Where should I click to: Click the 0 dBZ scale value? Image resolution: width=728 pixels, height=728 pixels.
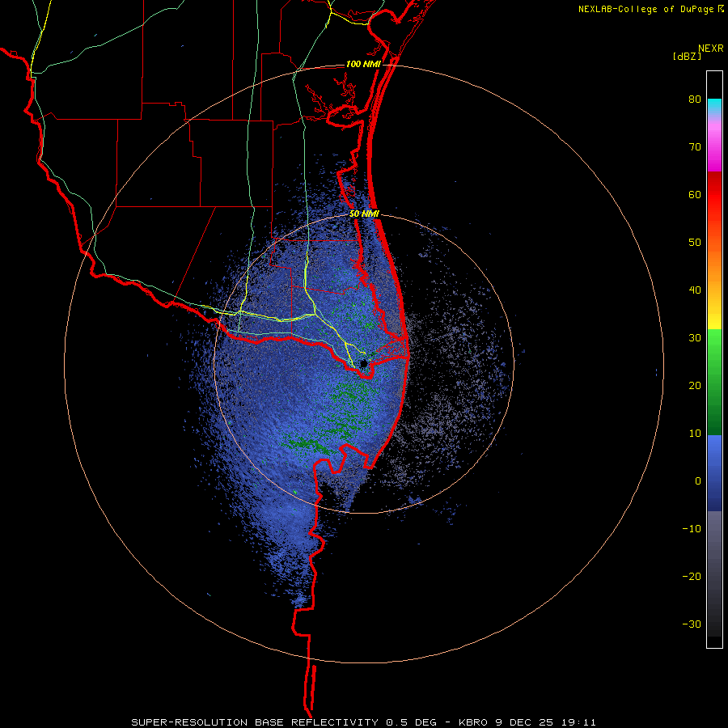698,481
